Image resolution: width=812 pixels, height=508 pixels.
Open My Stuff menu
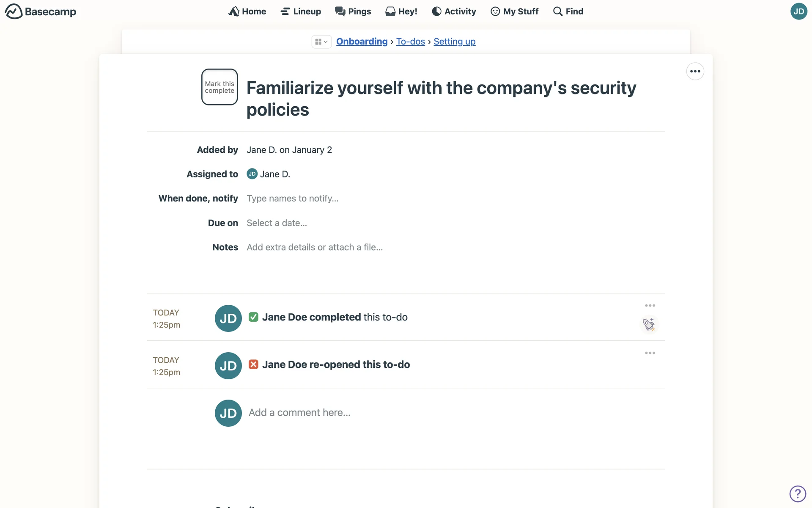coord(514,11)
